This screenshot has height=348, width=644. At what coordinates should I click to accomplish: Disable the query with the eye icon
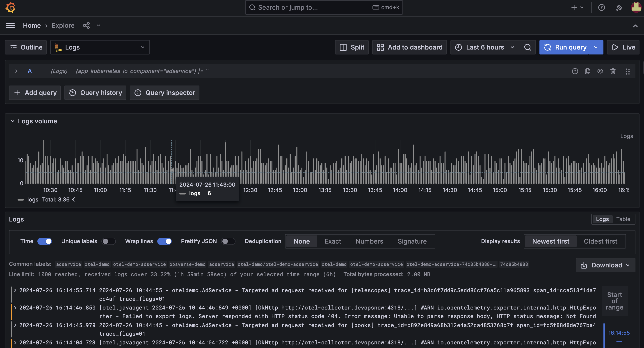point(601,71)
